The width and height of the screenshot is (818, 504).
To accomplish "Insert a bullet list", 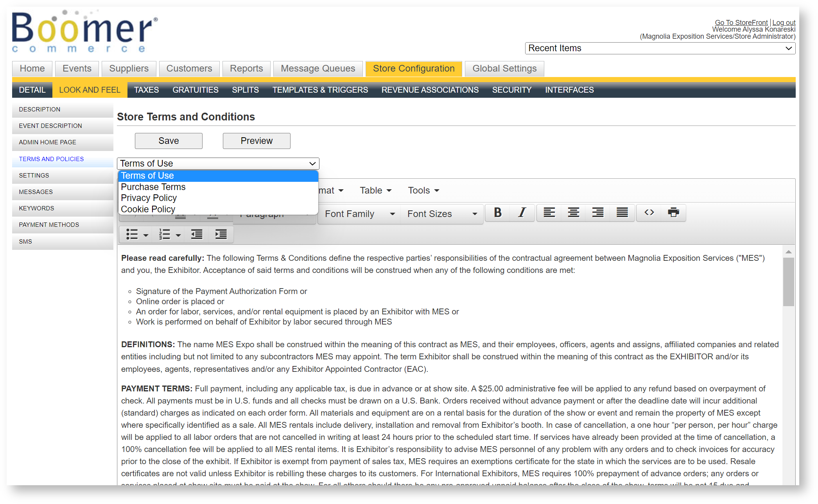I will tap(132, 235).
